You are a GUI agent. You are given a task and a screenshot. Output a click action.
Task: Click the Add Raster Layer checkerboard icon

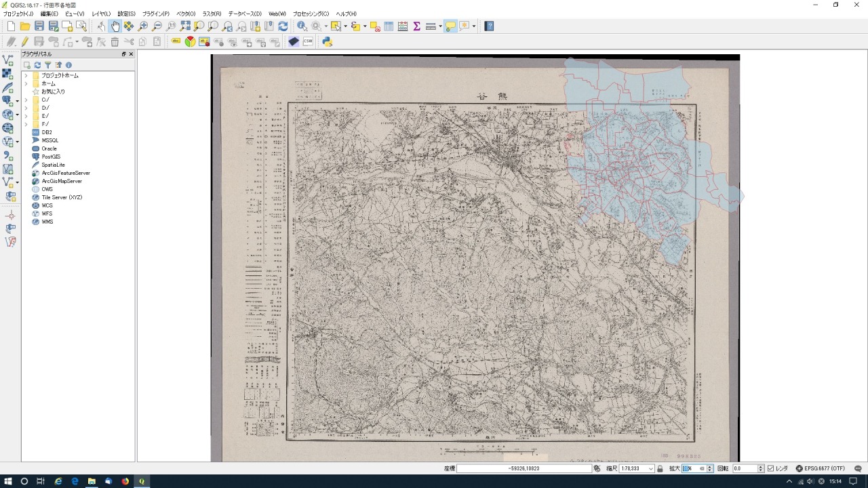pyautogui.click(x=8, y=74)
